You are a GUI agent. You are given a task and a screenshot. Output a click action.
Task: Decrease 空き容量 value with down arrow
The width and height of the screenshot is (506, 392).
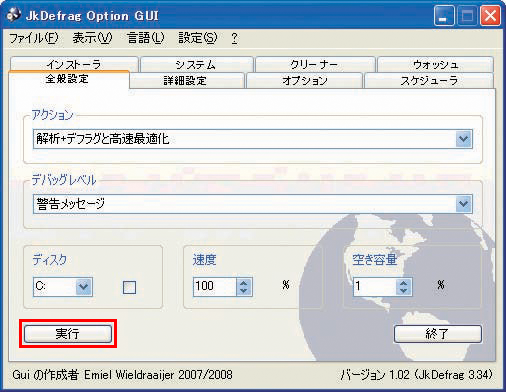[x=404, y=291]
